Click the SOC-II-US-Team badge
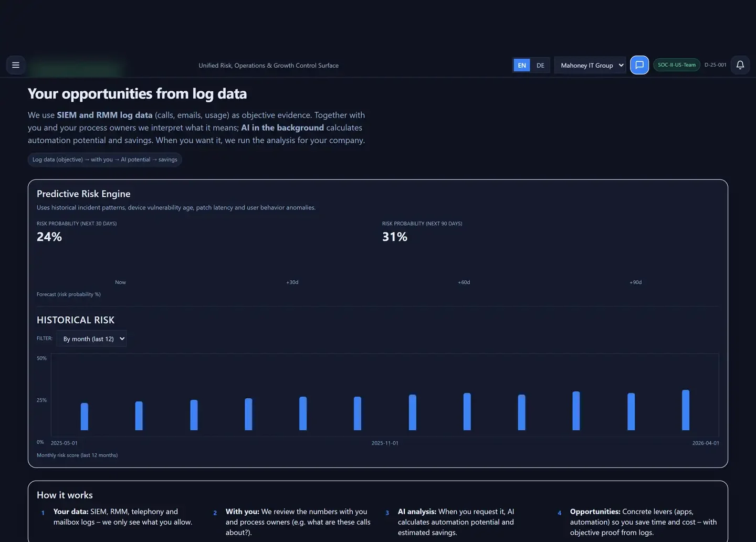The image size is (756, 542). [676, 65]
